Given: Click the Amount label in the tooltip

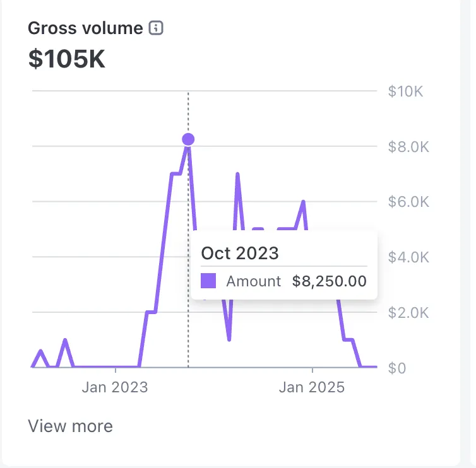Looking at the screenshot, I should (253, 281).
